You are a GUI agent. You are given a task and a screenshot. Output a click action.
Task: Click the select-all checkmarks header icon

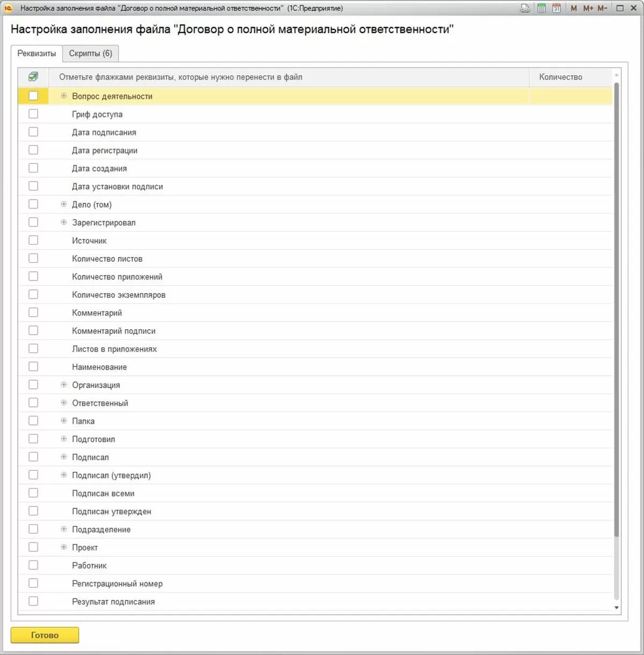(x=33, y=77)
